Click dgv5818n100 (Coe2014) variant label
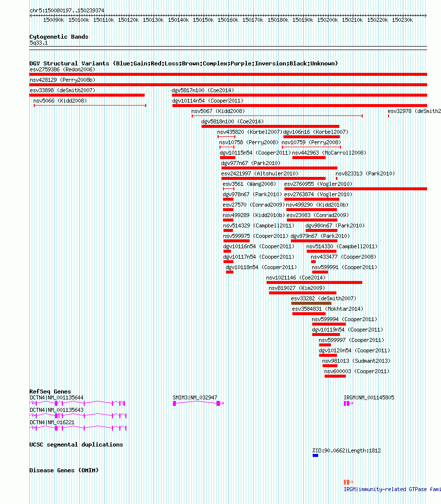441x504 pixels. click(x=232, y=121)
